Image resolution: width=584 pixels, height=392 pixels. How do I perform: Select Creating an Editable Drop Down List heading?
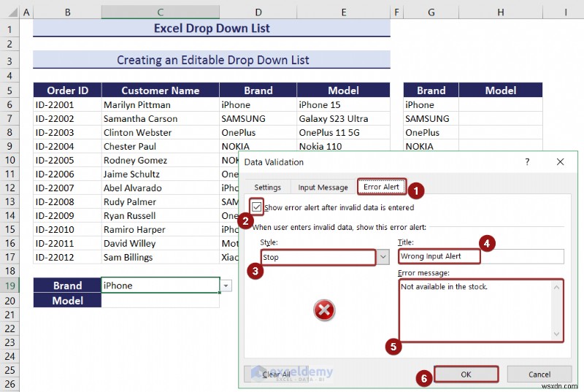212,60
